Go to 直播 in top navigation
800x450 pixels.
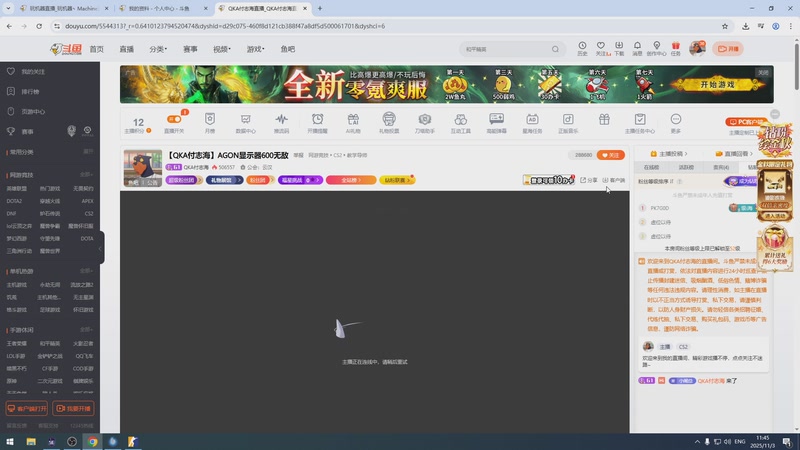click(x=127, y=49)
